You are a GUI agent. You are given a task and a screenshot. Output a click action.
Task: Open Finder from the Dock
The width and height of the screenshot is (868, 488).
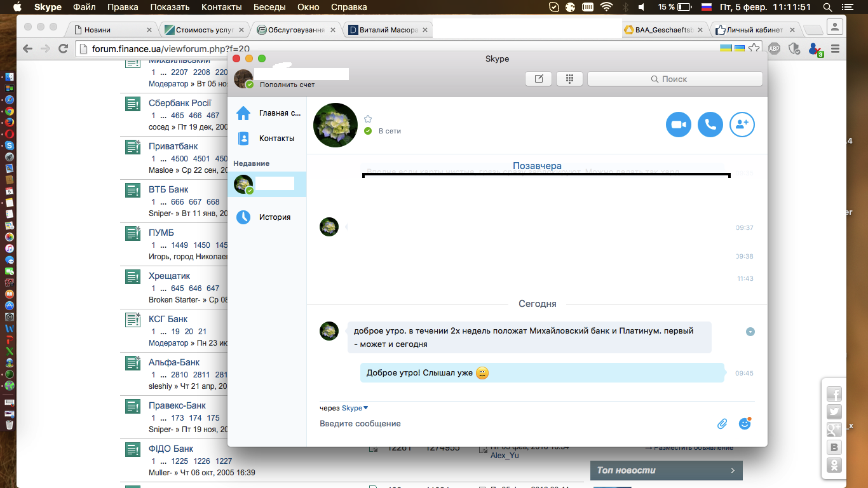click(10, 76)
